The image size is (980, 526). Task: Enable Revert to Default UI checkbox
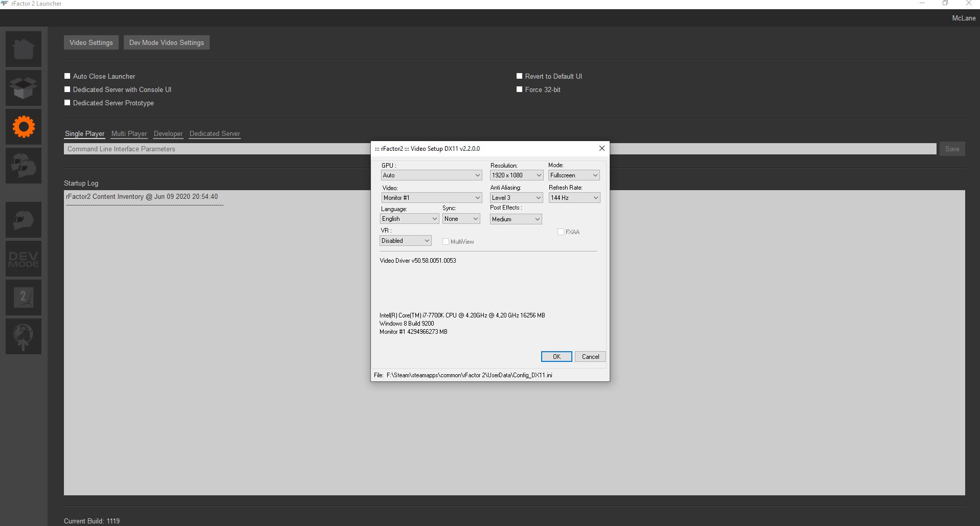[519, 76]
